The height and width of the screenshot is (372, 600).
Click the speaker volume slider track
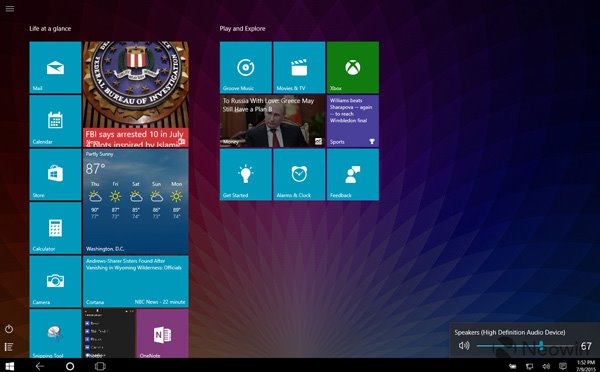click(525, 346)
